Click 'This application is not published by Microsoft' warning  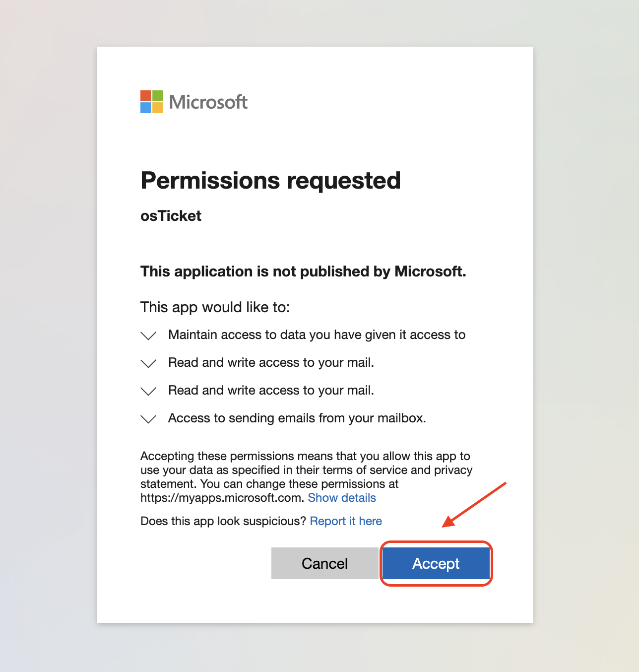[x=303, y=271]
